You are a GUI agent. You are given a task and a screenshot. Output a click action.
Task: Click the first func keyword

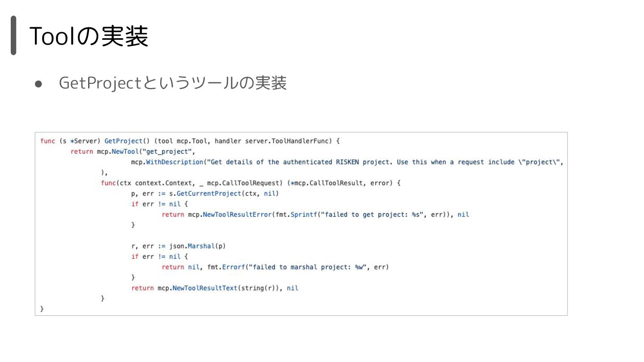pyautogui.click(x=47, y=141)
